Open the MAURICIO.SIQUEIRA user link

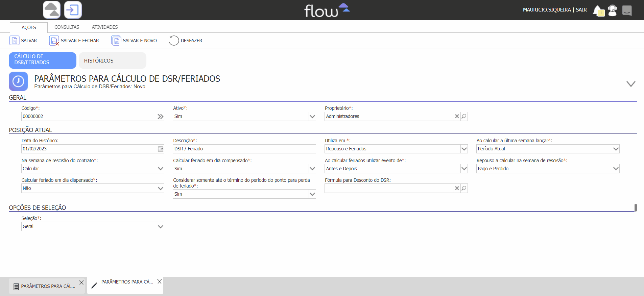547,10
